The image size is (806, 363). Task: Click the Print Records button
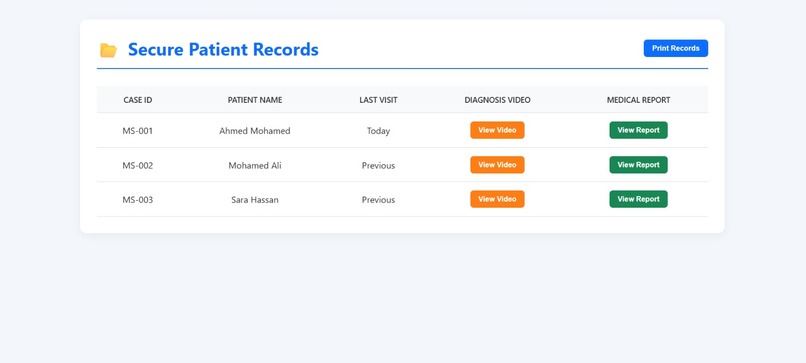(675, 48)
